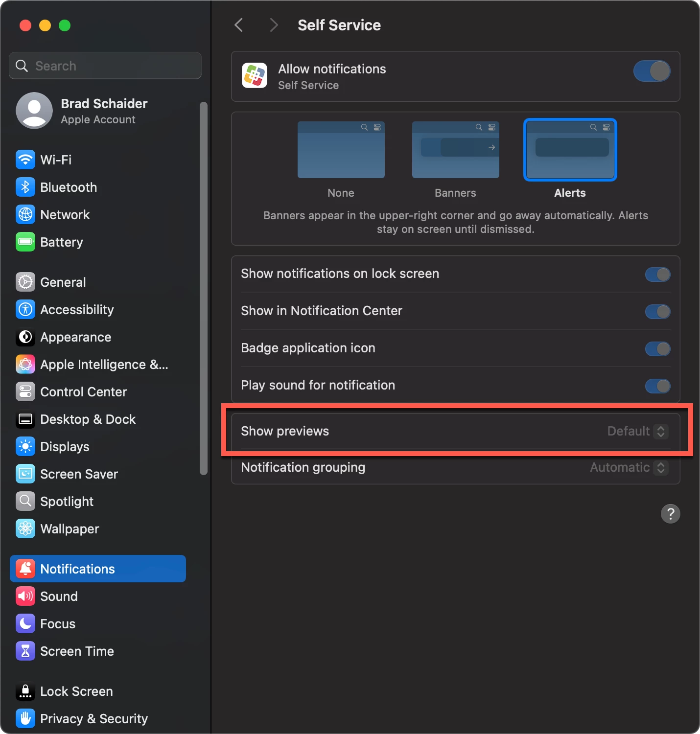Screen dimensions: 700x734
Task: Click the yellow minimize window button
Action: (x=45, y=25)
